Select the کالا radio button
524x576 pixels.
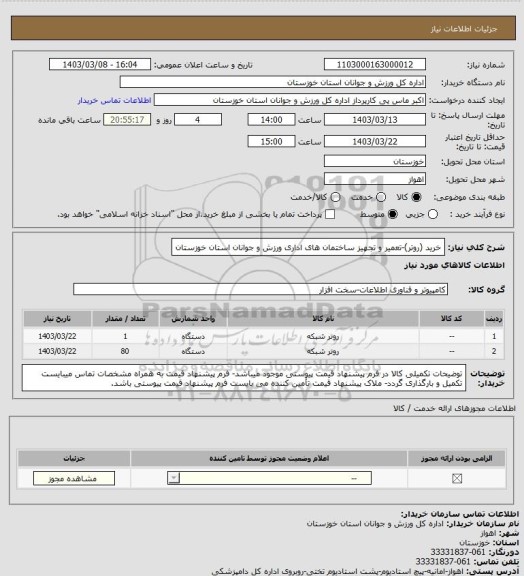pyautogui.click(x=416, y=197)
